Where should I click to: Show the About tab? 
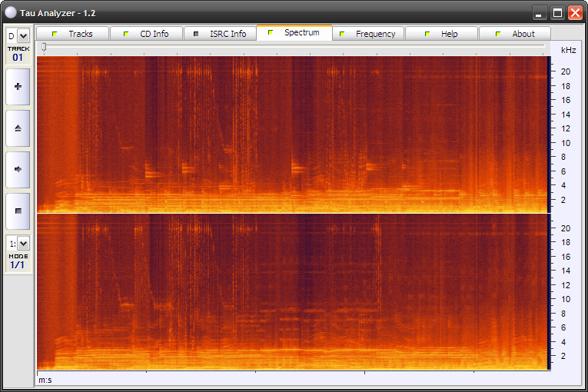click(515, 34)
